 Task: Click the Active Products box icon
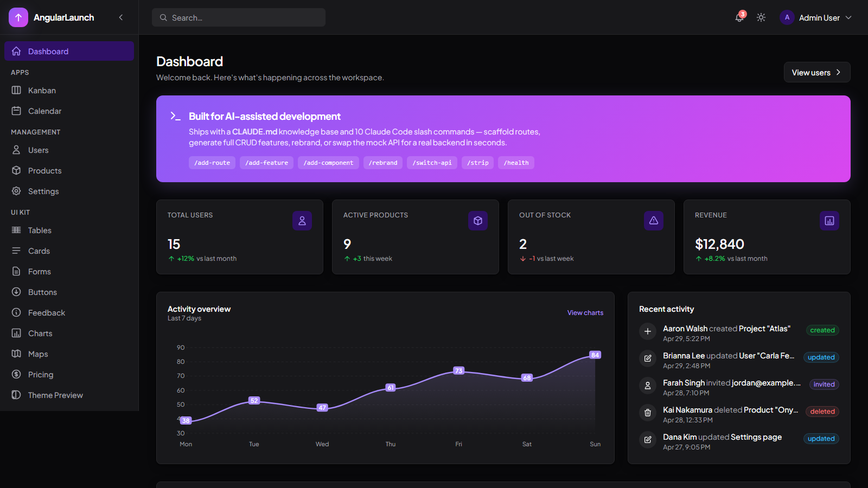(x=478, y=221)
